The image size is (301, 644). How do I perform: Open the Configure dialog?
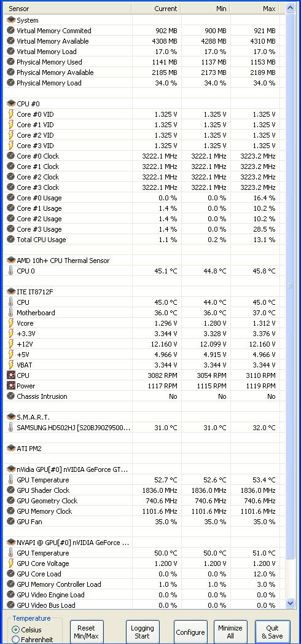click(190, 632)
